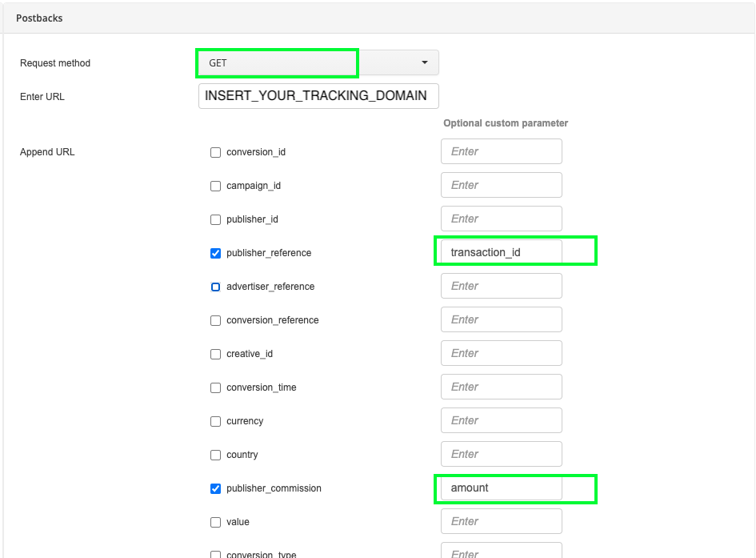The image size is (756, 558).
Task: Click the Request method label
Action: click(55, 63)
